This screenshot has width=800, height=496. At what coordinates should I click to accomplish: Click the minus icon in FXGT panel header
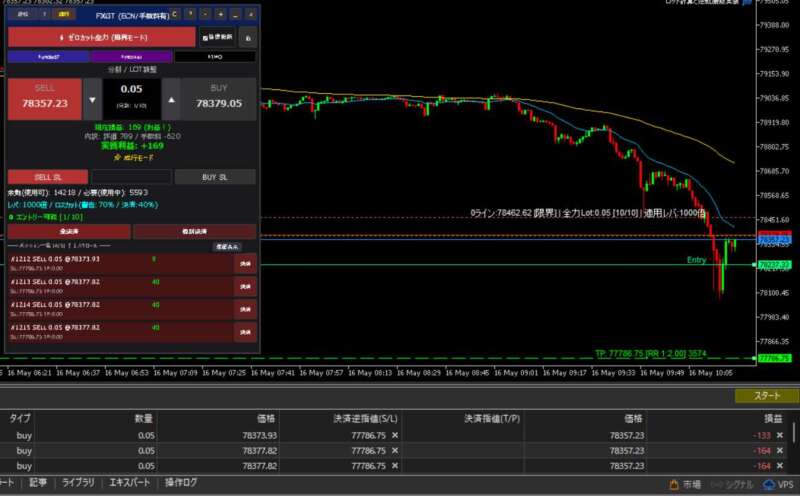[x=205, y=14]
